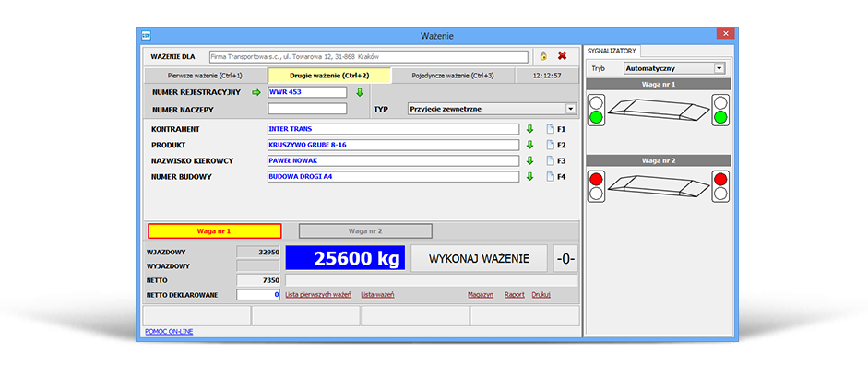Expand the Tryb Automatyczny dropdown

[719, 68]
